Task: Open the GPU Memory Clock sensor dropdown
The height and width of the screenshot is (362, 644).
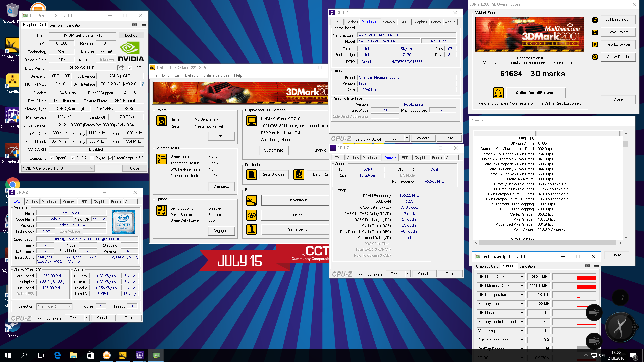Action: (x=522, y=286)
